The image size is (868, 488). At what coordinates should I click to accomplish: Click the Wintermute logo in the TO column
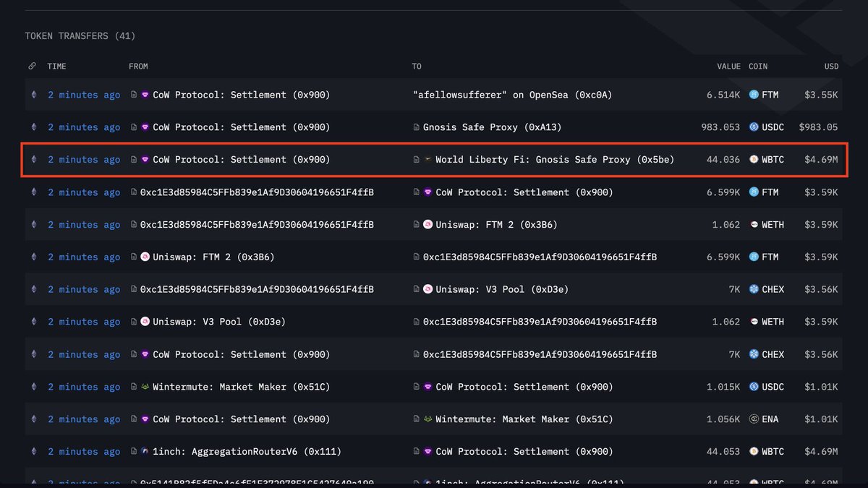pyautogui.click(x=427, y=419)
